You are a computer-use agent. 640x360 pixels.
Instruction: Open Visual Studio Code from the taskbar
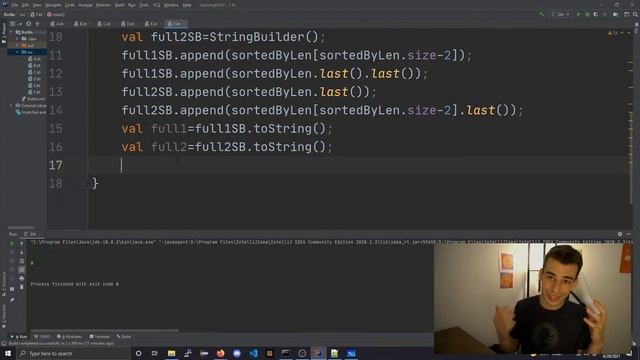[x=253, y=353]
